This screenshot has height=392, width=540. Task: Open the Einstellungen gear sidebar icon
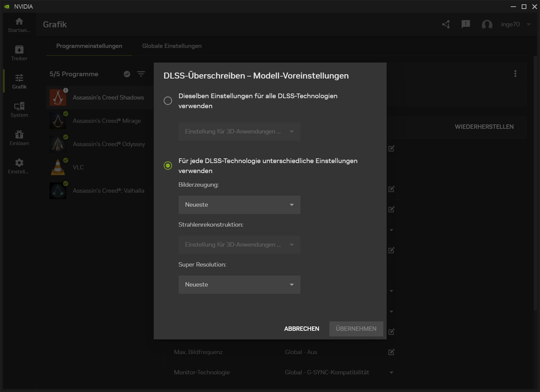coord(19,163)
